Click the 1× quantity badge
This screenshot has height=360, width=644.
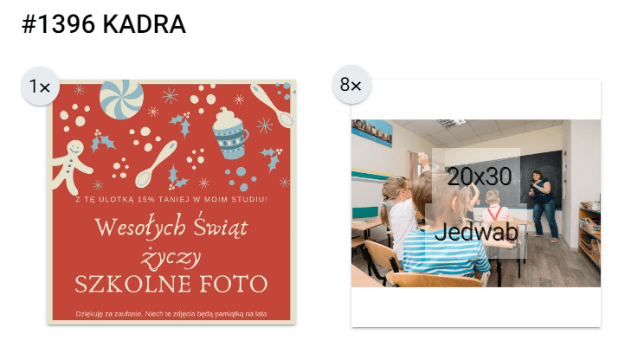tap(40, 87)
